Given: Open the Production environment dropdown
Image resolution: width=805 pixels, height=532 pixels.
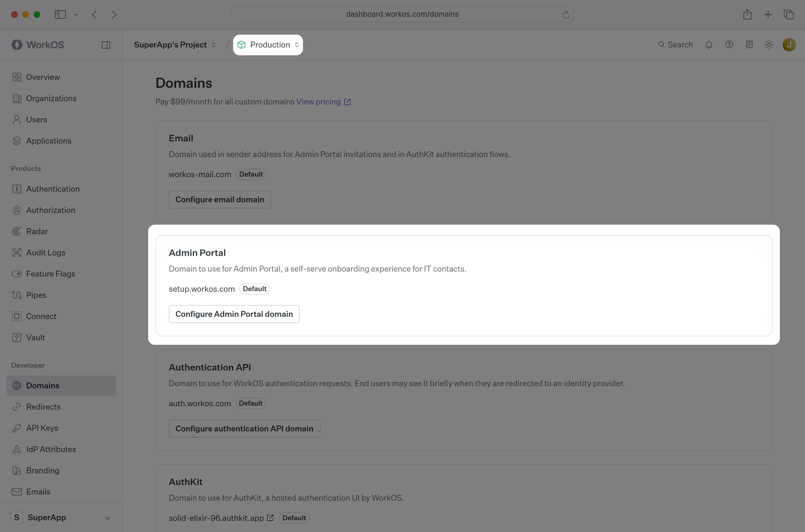Looking at the screenshot, I should (268, 45).
